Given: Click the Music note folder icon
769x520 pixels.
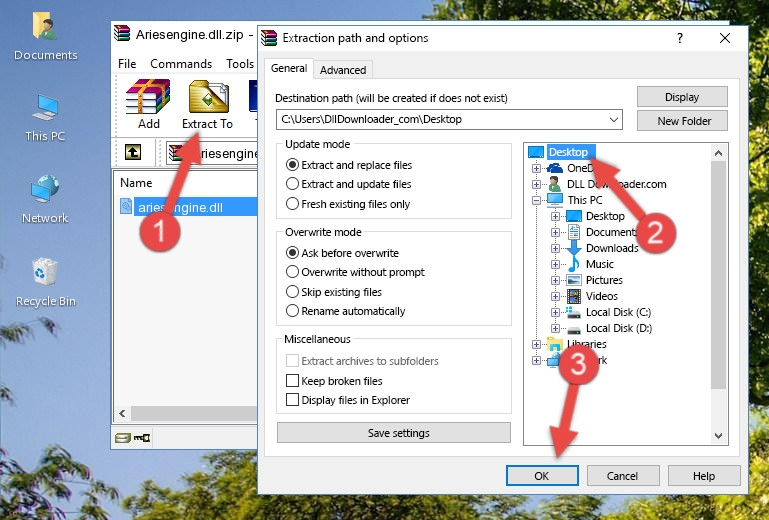Looking at the screenshot, I should (574, 264).
